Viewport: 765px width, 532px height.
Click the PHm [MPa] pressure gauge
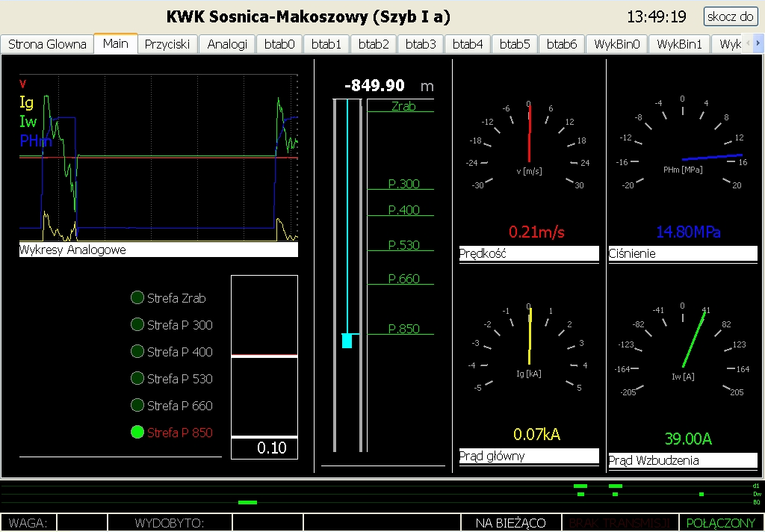click(683, 143)
